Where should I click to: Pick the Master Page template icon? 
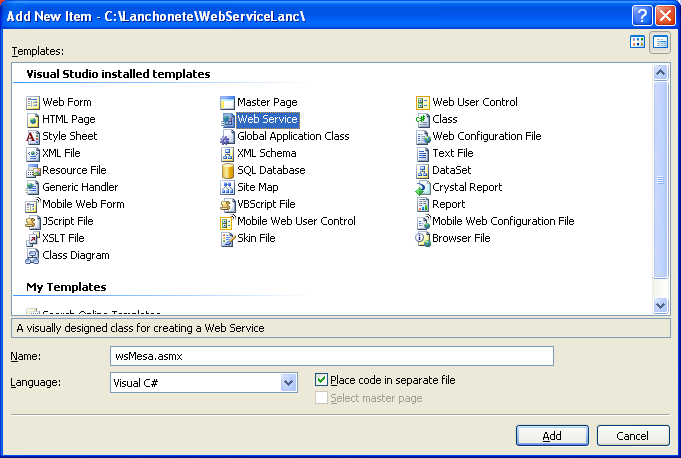tap(227, 103)
